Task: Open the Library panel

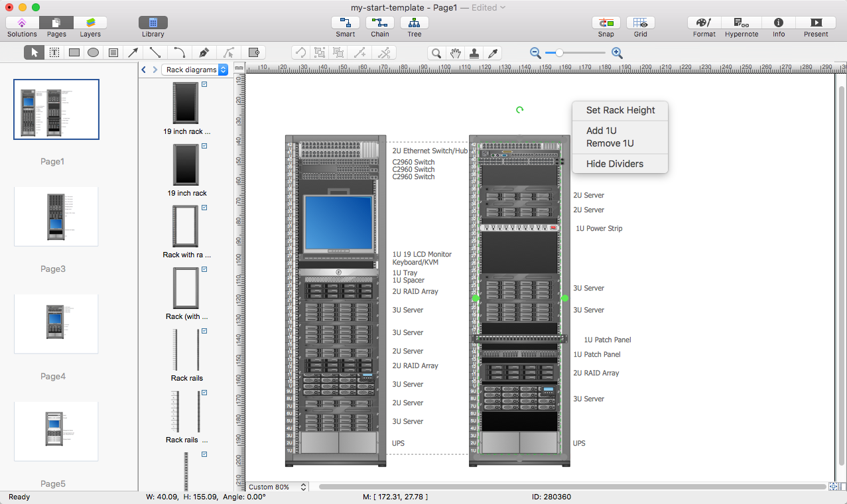Action: tap(153, 25)
